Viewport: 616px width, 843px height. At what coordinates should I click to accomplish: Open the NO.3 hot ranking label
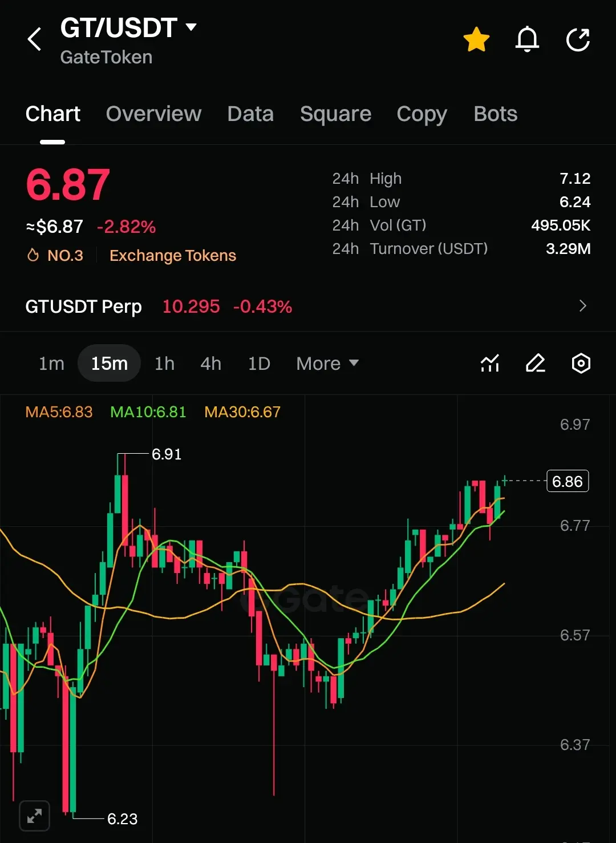pyautogui.click(x=55, y=256)
